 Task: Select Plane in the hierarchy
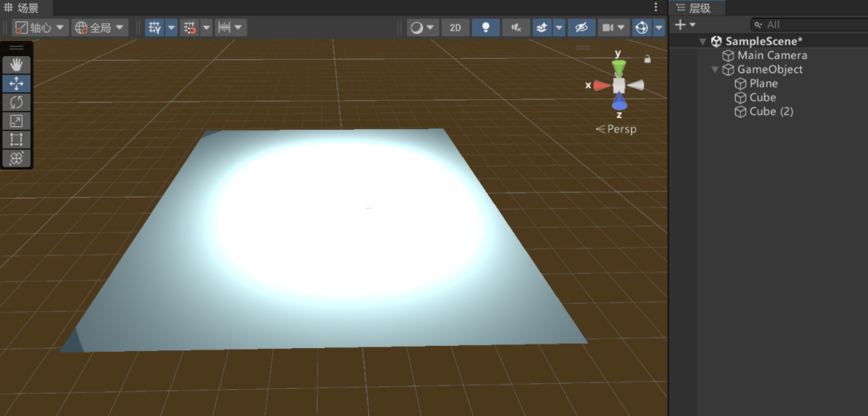[763, 84]
